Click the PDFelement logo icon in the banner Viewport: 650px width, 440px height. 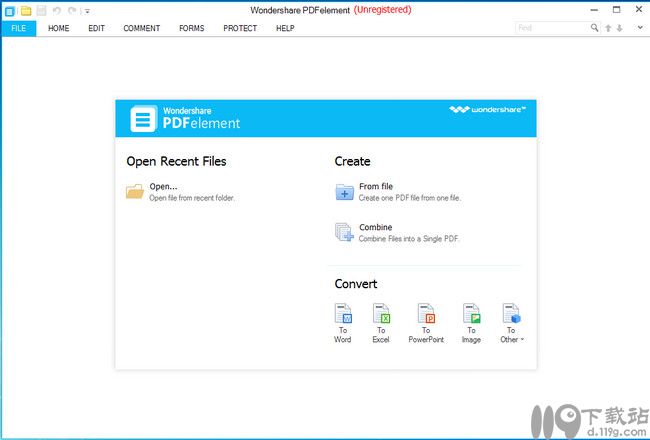point(143,119)
